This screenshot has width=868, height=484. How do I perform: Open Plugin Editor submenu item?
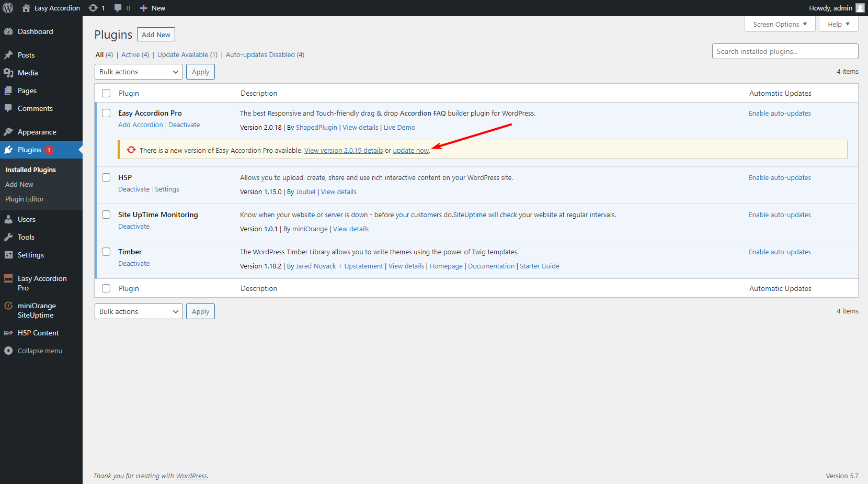click(25, 199)
